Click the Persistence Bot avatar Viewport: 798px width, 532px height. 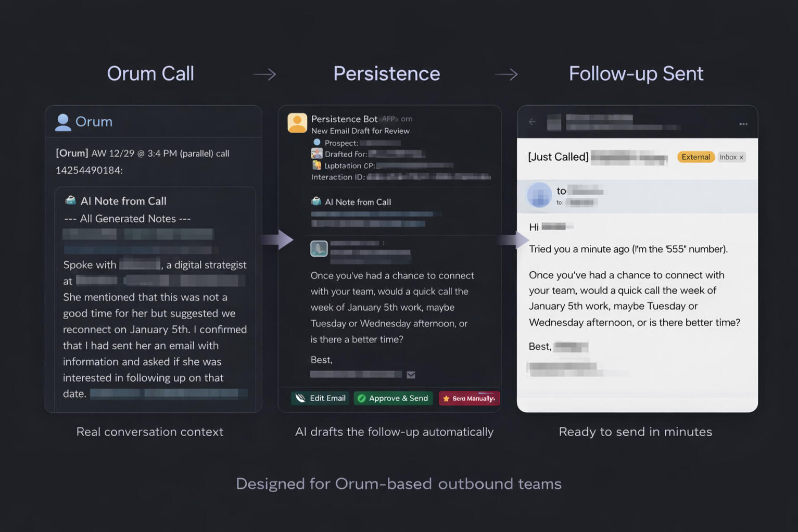click(x=297, y=123)
